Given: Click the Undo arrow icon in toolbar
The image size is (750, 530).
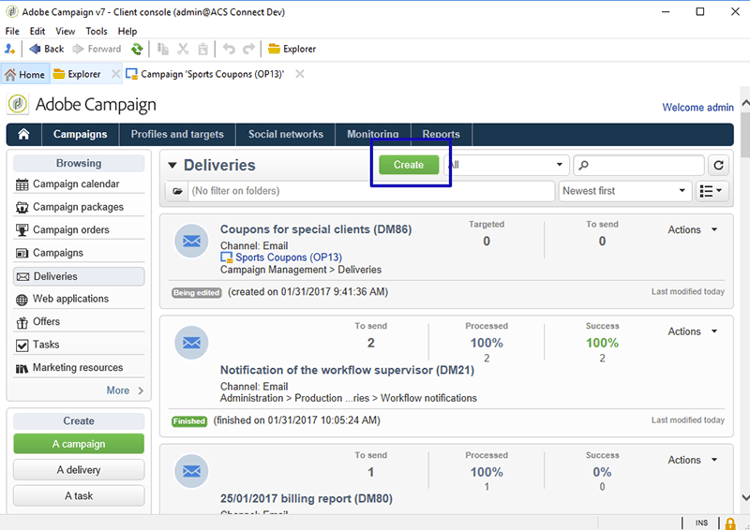Looking at the screenshot, I should pos(229,49).
